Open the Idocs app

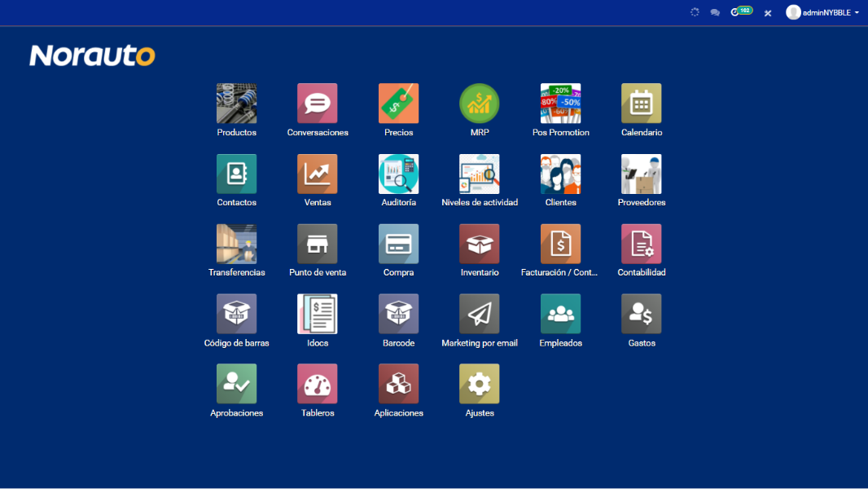coord(318,314)
